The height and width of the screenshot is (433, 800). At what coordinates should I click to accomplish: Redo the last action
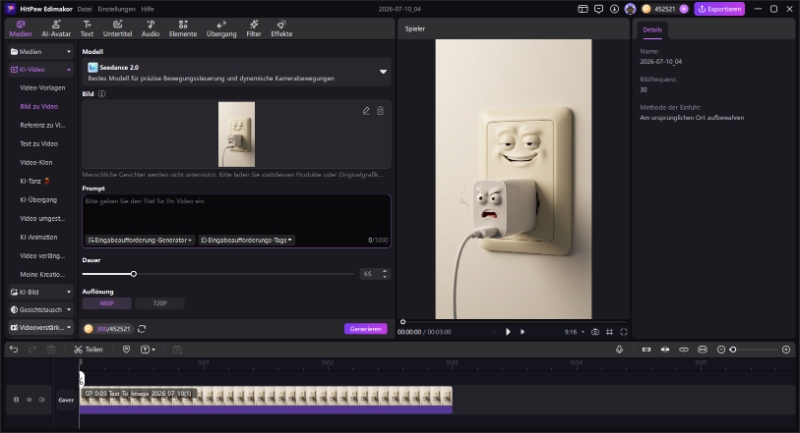32,349
